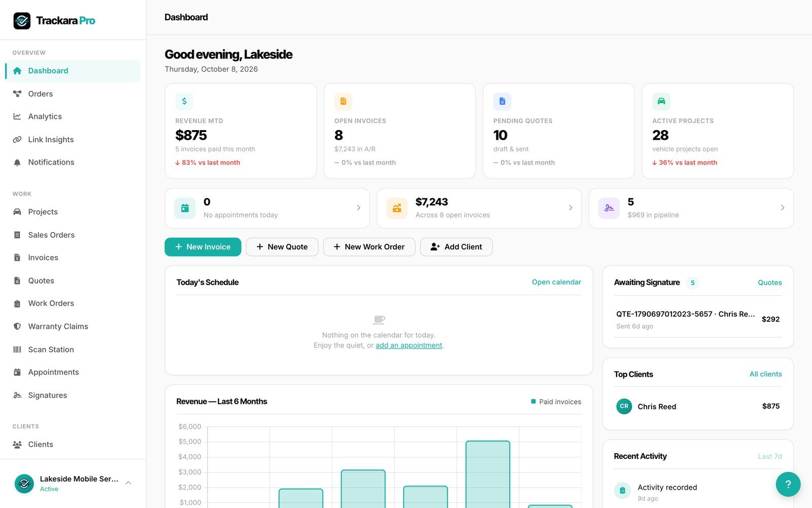Click the Chris Reed client name

pos(657,406)
